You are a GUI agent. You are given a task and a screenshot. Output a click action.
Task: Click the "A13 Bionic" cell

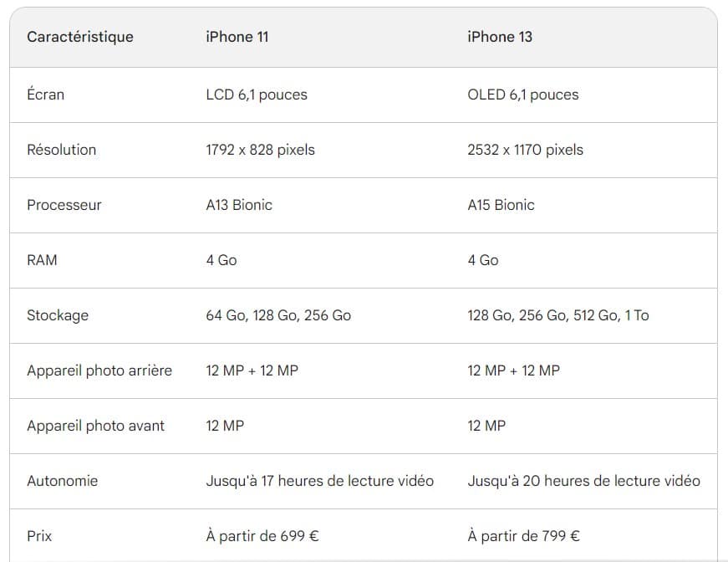point(239,205)
